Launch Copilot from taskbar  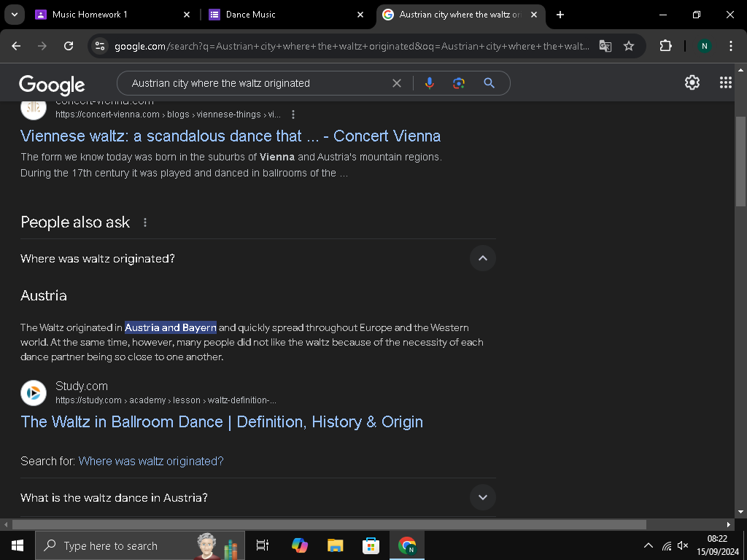[x=300, y=545]
